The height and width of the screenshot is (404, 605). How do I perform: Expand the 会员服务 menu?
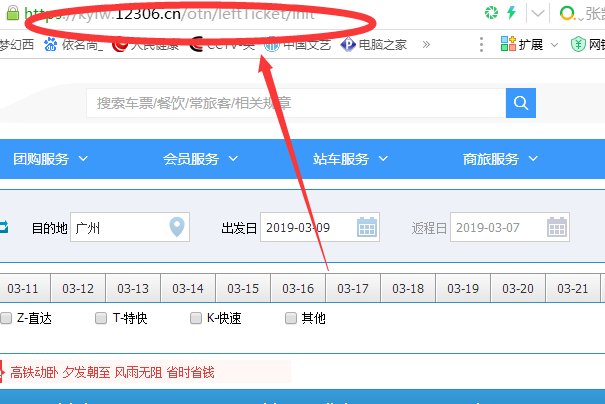[x=201, y=159]
